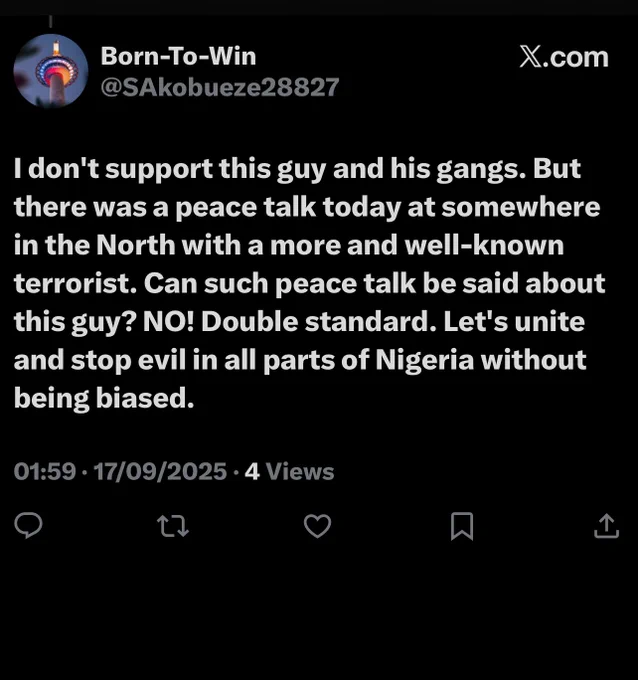Like the post with the heart icon
The image size is (638, 680).
tap(317, 526)
